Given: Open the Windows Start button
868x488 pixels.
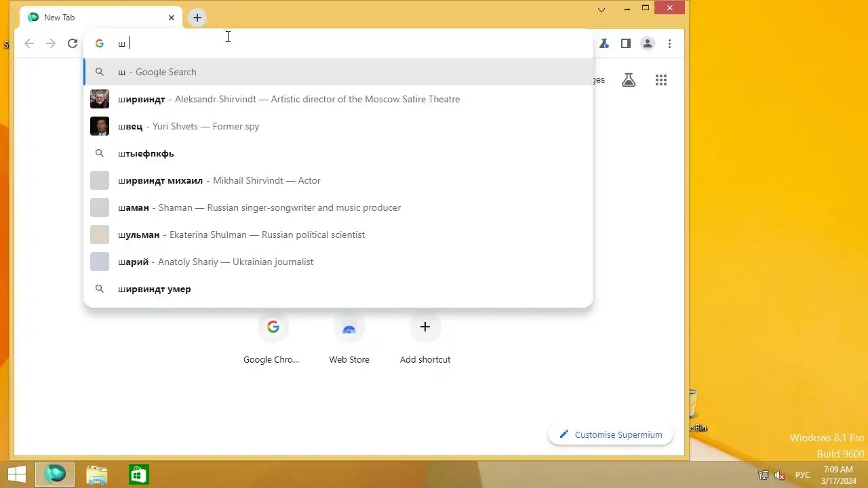Looking at the screenshot, I should 16,474.
